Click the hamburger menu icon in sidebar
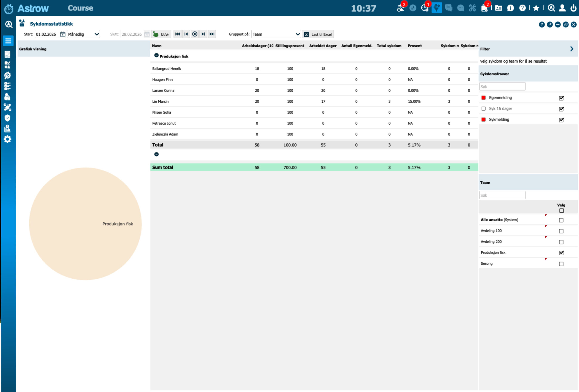 click(8, 41)
